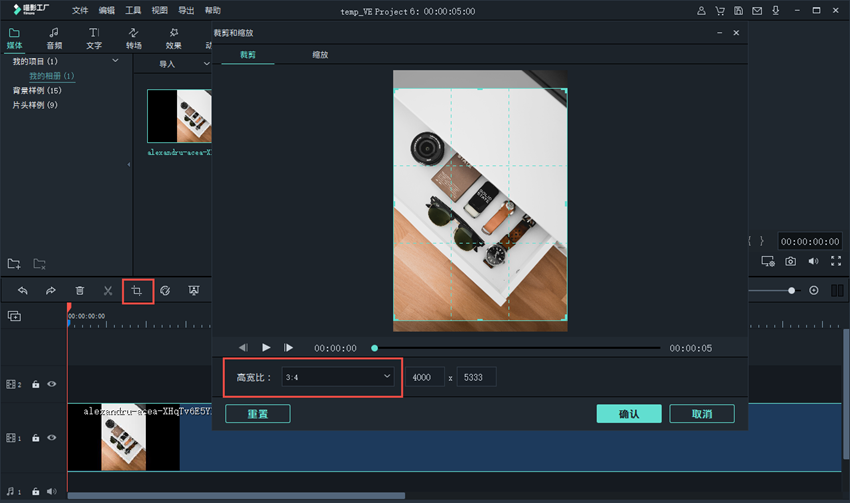
Task: Open the shopping cart icon
Action: (x=720, y=10)
